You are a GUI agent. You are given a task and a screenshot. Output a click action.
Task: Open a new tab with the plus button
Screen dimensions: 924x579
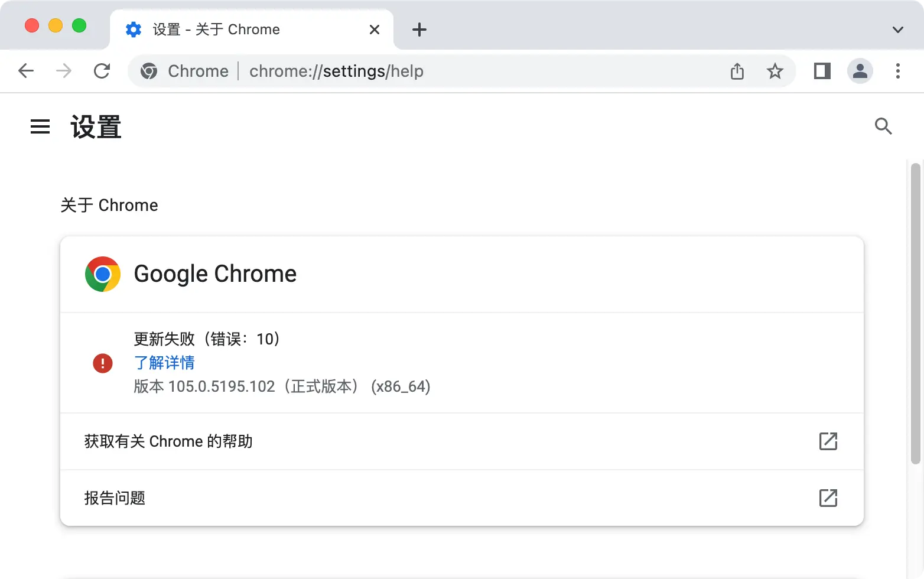coord(419,30)
